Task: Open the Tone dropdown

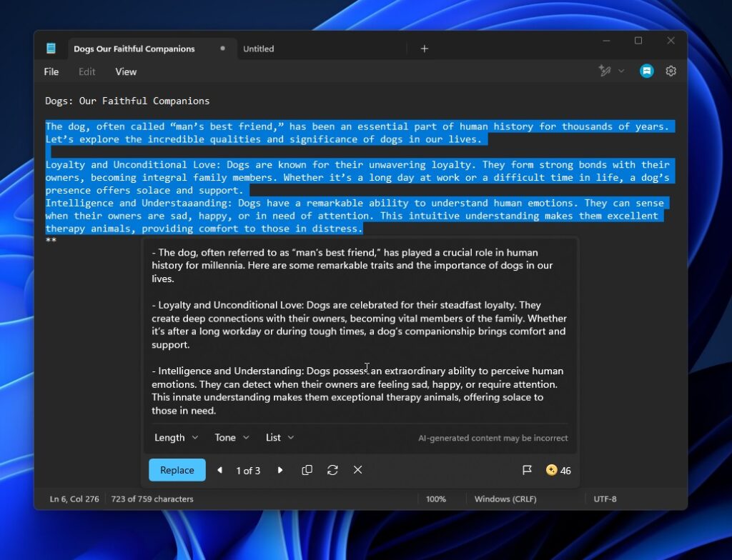Action: click(230, 437)
